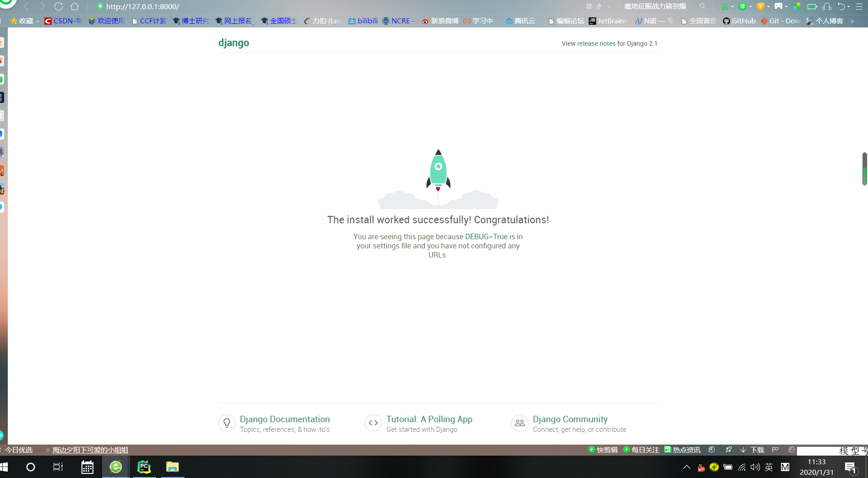Expand the bookmarks overflow chevron

852,21
